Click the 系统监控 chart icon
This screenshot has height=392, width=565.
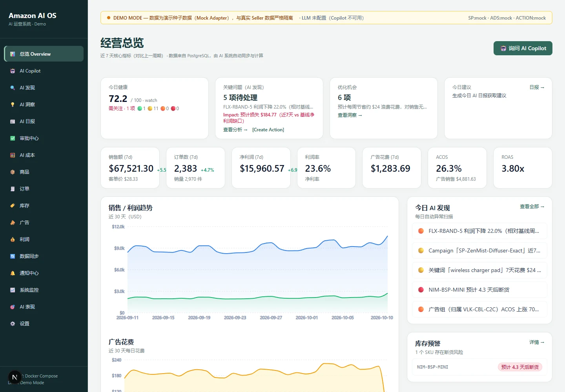[x=13, y=290]
